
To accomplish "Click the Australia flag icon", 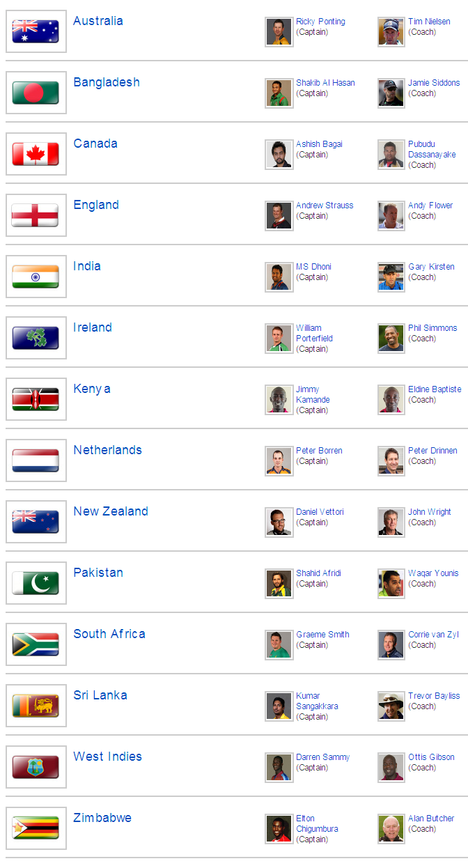I will [36, 31].
